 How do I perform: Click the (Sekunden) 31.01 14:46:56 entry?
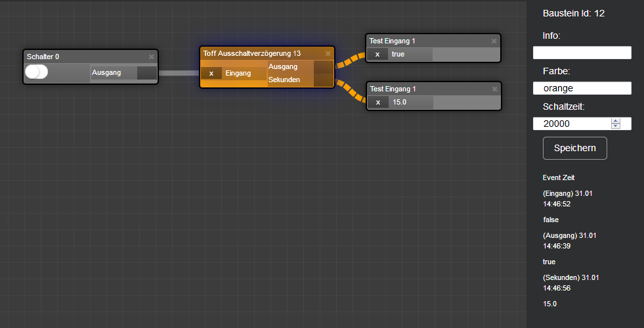point(571,283)
